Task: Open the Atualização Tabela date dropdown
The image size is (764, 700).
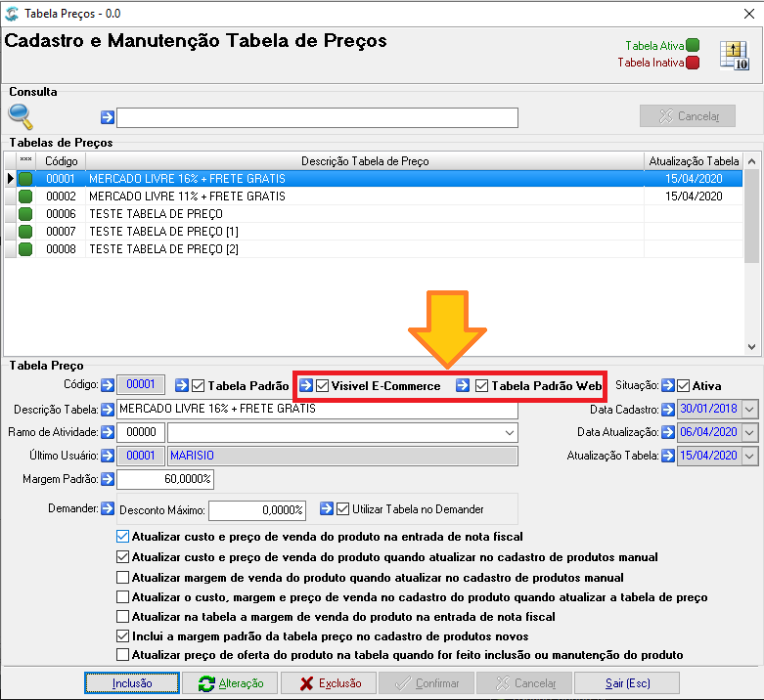Action: [x=749, y=457]
